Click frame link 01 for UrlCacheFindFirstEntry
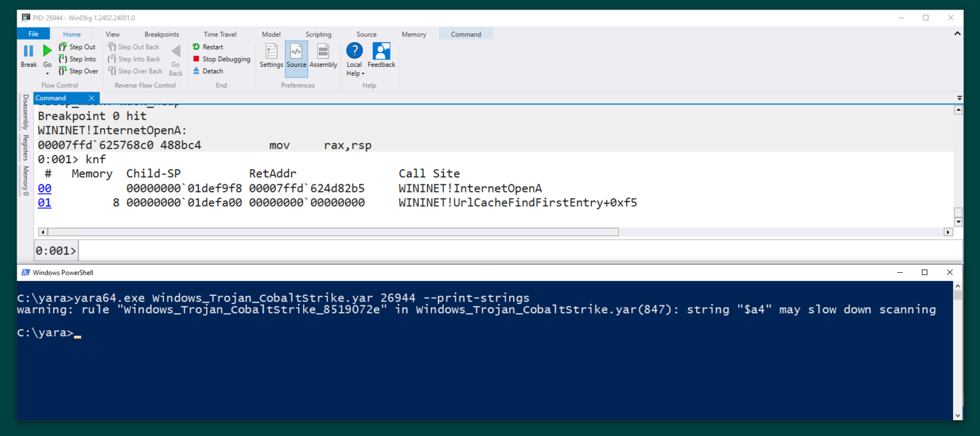 [44, 202]
